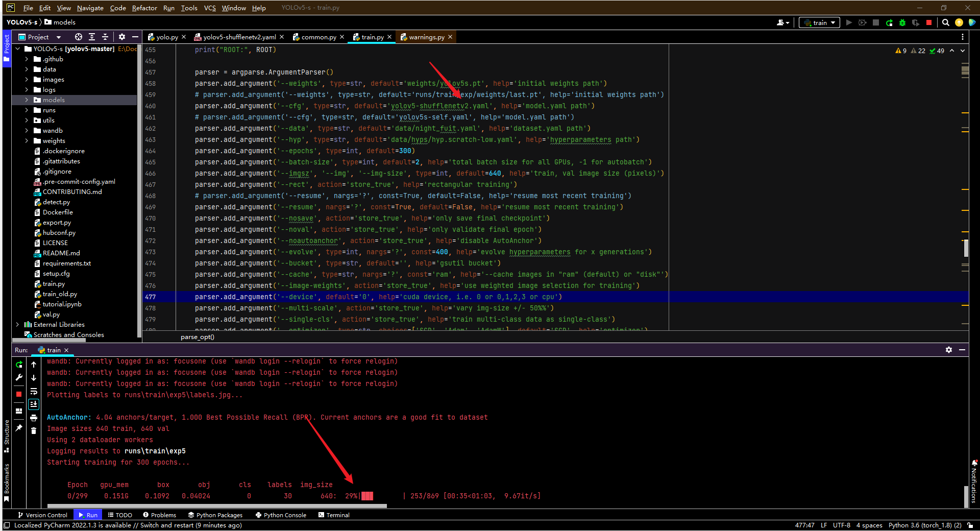Clear all console output trash icon
Image resolution: width=980 pixels, height=531 pixels.
point(34,431)
